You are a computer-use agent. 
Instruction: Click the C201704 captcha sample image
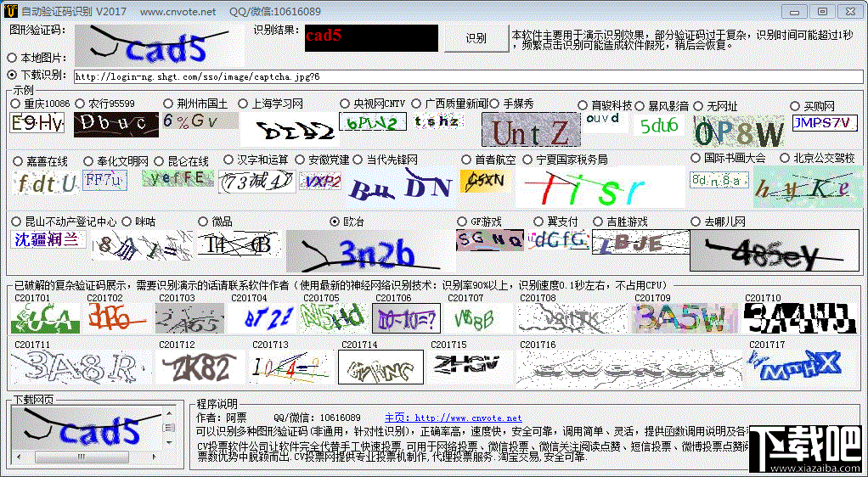[x=262, y=318]
